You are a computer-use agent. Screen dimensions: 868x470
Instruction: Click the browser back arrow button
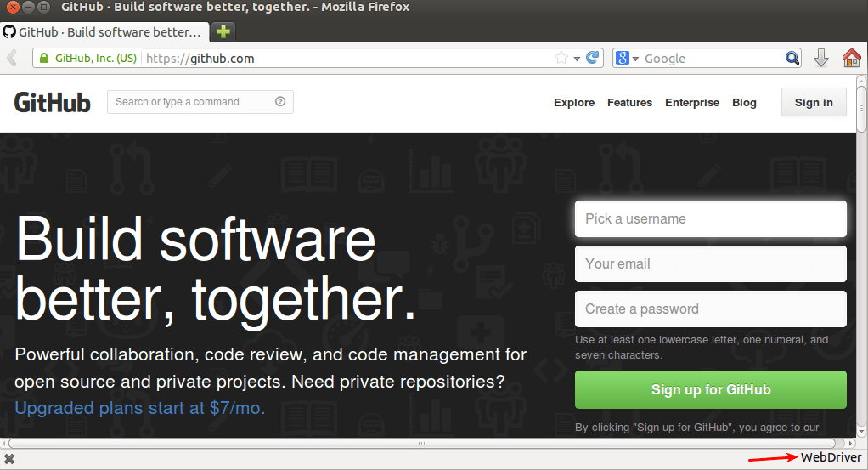point(12,58)
